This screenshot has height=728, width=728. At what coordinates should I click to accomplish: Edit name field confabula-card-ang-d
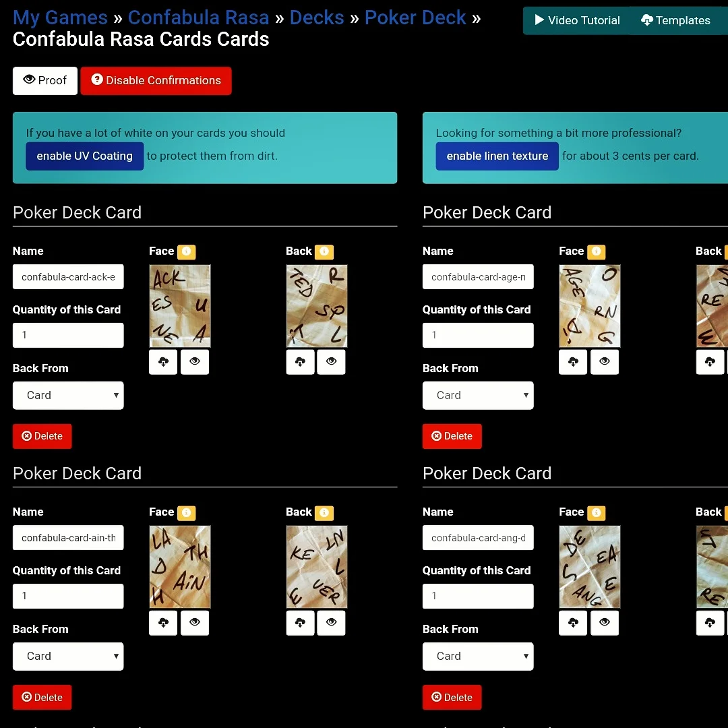pos(478,538)
